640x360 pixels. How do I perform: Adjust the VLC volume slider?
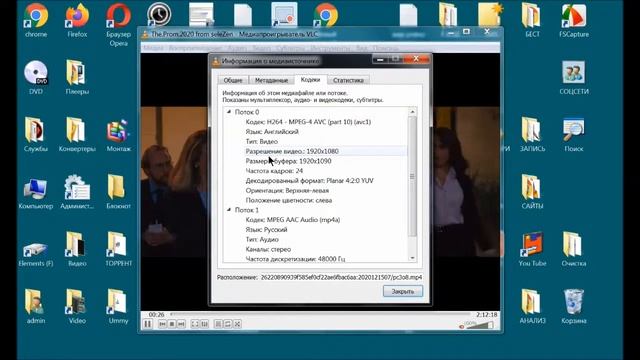(x=480, y=325)
